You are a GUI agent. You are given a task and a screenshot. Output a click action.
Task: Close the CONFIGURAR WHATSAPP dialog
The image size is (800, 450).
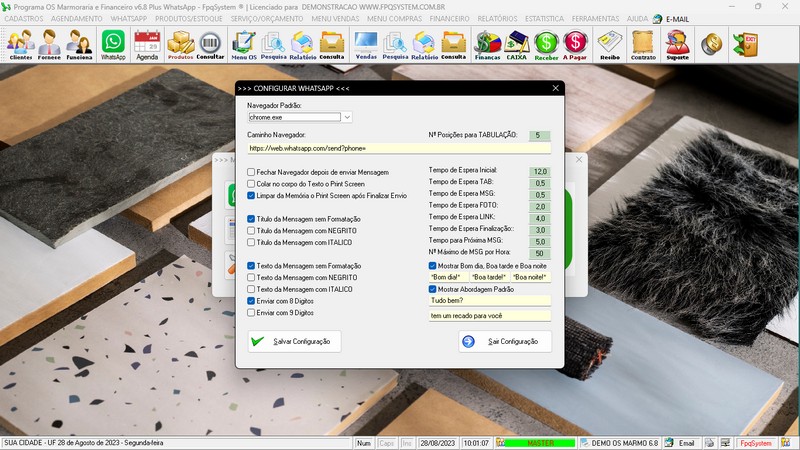[556, 88]
